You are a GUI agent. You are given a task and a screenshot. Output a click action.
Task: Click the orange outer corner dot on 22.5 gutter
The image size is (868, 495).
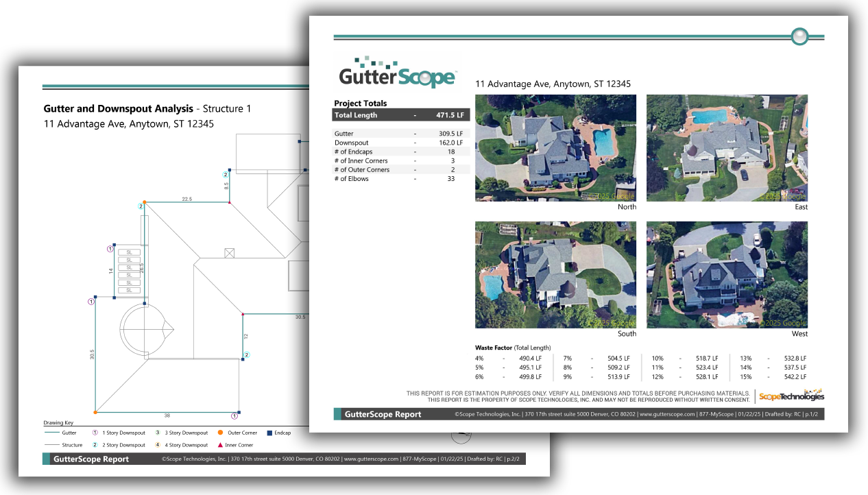click(145, 202)
